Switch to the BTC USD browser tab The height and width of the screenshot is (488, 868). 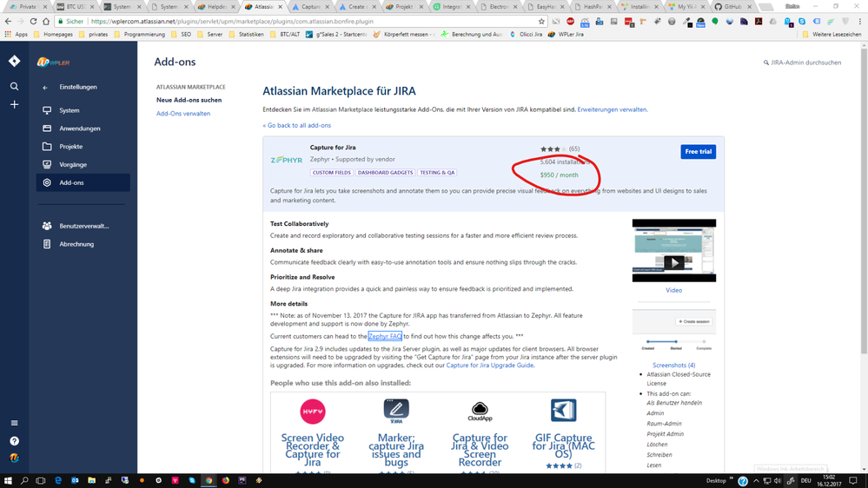(76, 7)
